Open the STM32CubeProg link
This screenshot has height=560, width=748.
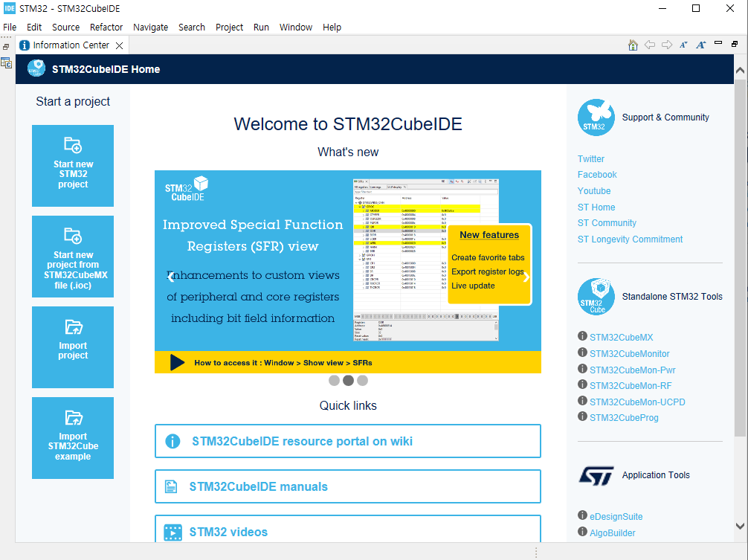[x=624, y=417]
